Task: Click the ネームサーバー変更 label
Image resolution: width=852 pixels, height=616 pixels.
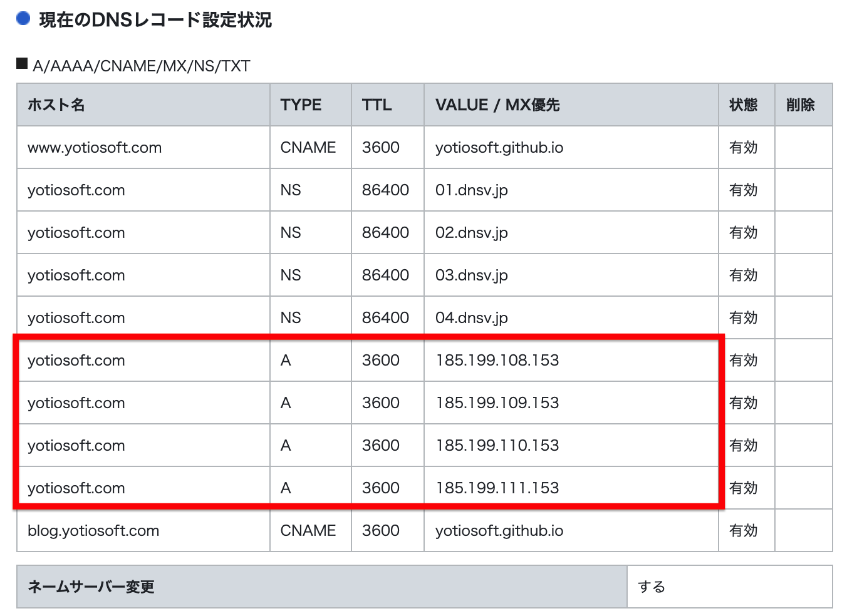Action: pos(91,587)
